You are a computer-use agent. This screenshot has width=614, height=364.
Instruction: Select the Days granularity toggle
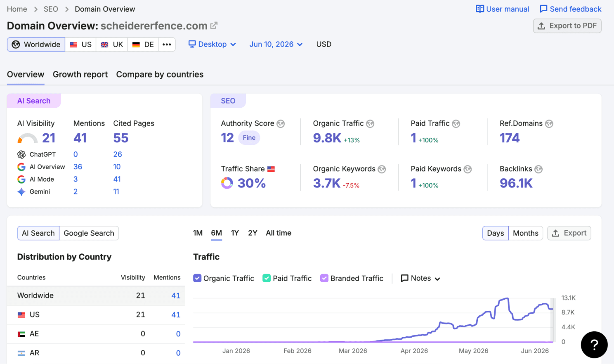[x=496, y=233]
